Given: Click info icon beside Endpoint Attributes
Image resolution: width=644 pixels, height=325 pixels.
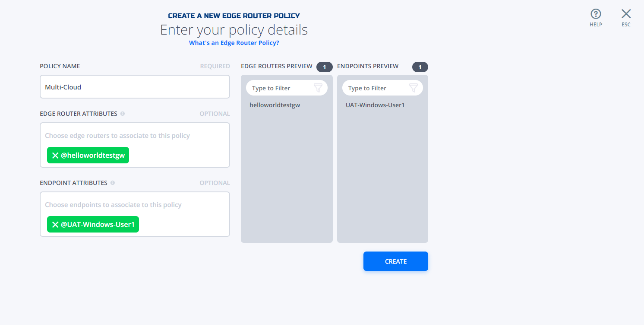Looking at the screenshot, I should click(113, 183).
